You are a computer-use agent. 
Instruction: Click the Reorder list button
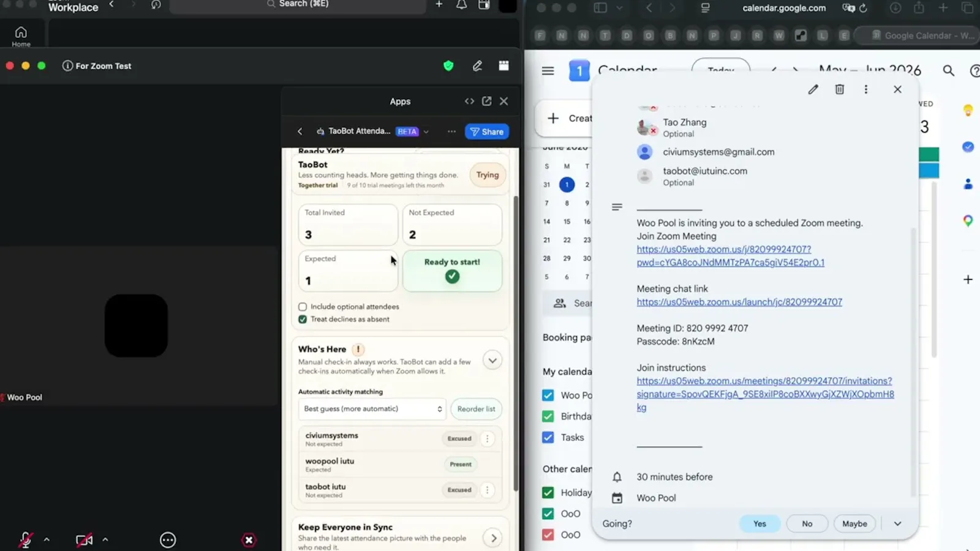point(476,409)
